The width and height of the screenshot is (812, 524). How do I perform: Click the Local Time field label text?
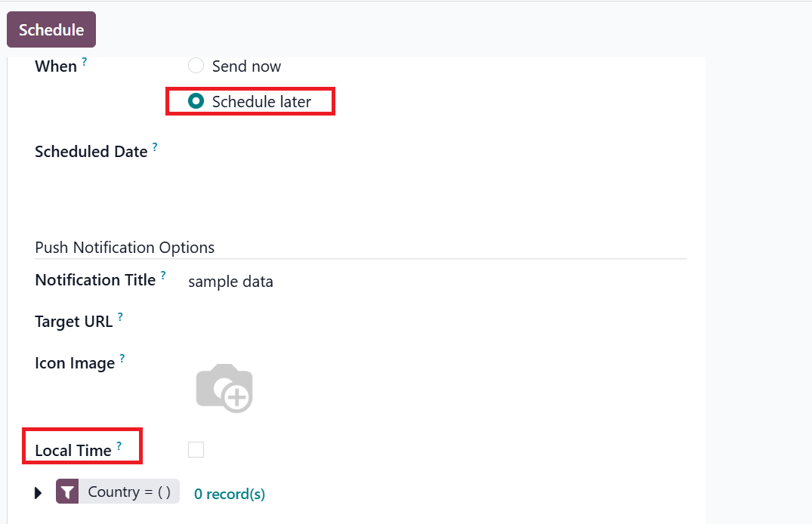coord(73,451)
